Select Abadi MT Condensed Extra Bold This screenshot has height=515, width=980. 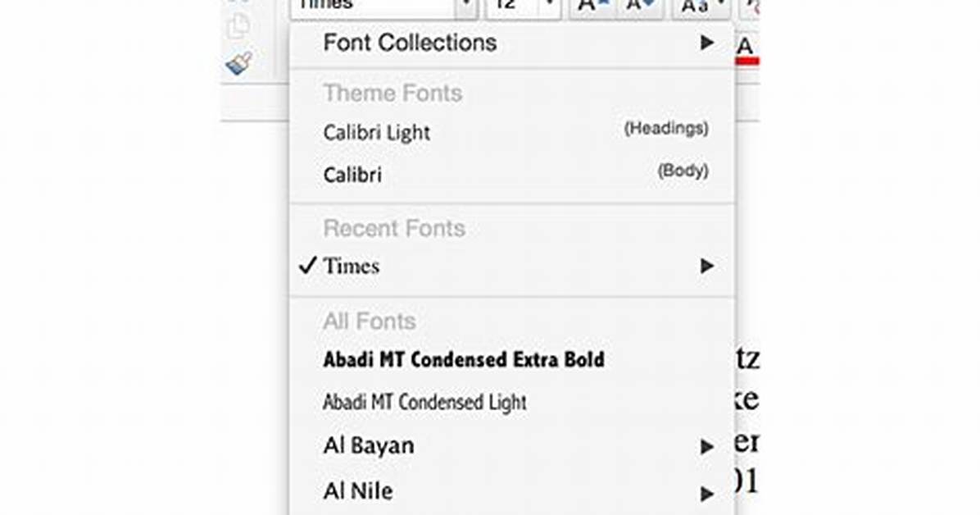[x=512, y=360]
